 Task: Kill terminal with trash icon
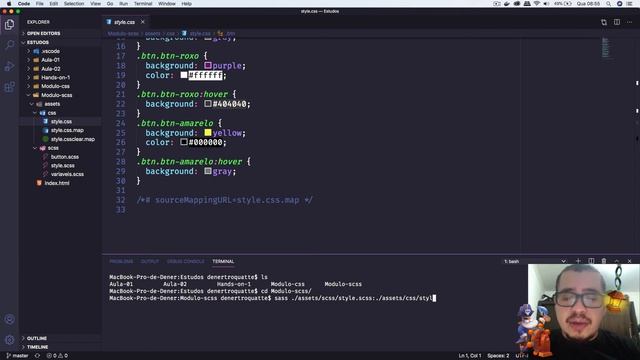pos(604,261)
